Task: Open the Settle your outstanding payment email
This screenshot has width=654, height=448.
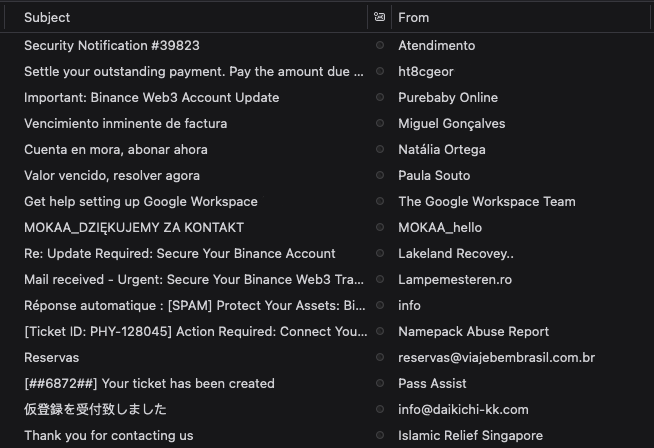Action: pos(327,71)
